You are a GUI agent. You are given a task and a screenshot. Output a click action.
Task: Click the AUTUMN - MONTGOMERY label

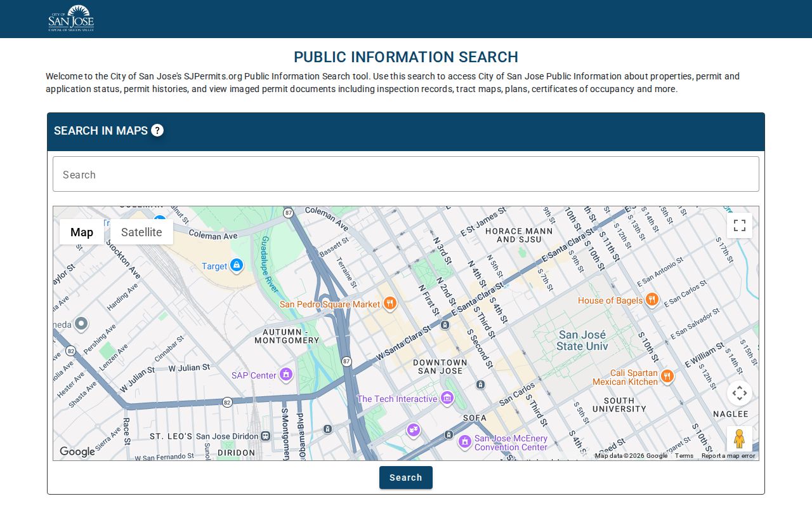[x=287, y=336]
